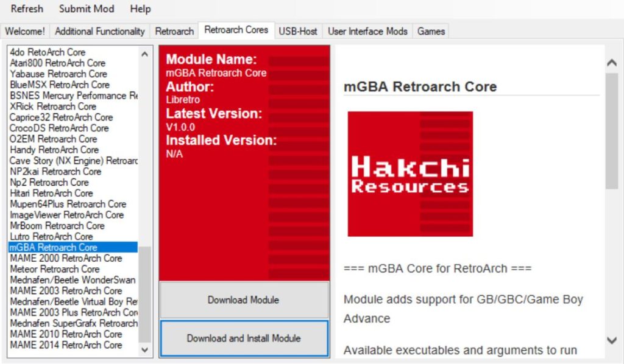Open the Refresh menu
Viewport: 624px width, 364px height.
tap(27, 9)
